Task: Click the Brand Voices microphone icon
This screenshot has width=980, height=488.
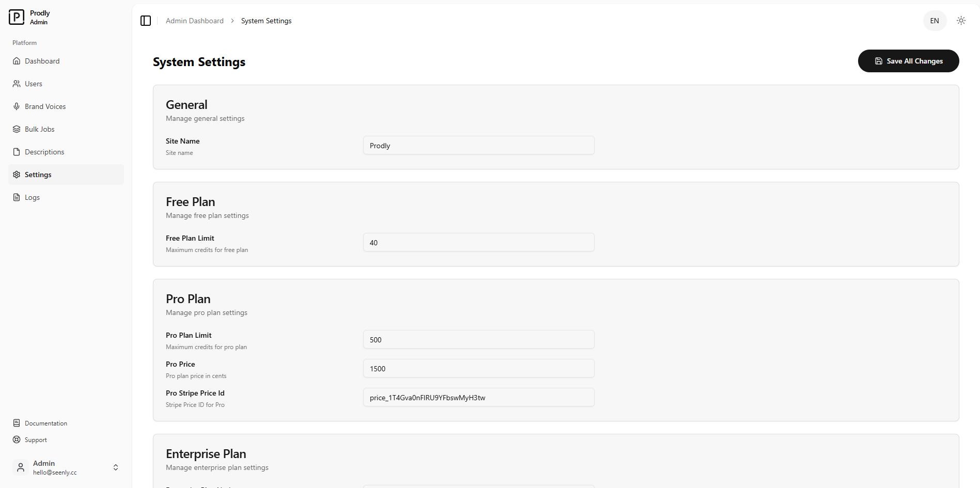Action: click(17, 106)
